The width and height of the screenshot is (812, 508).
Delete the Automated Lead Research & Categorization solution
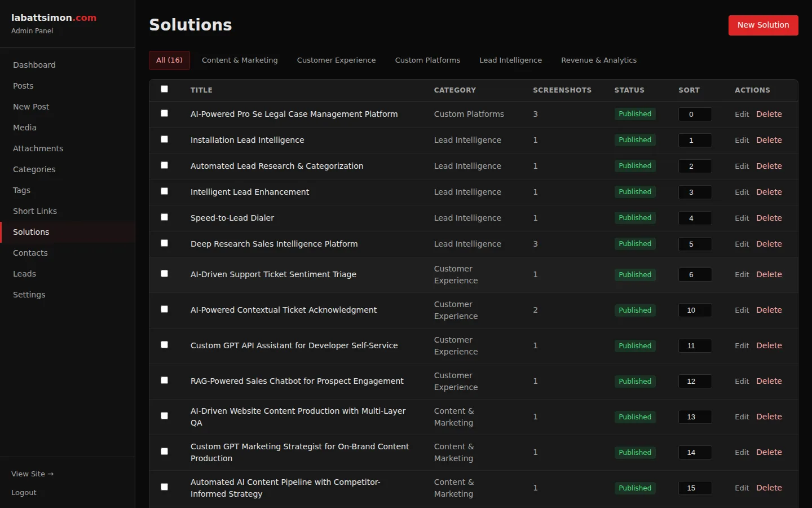[x=769, y=166]
